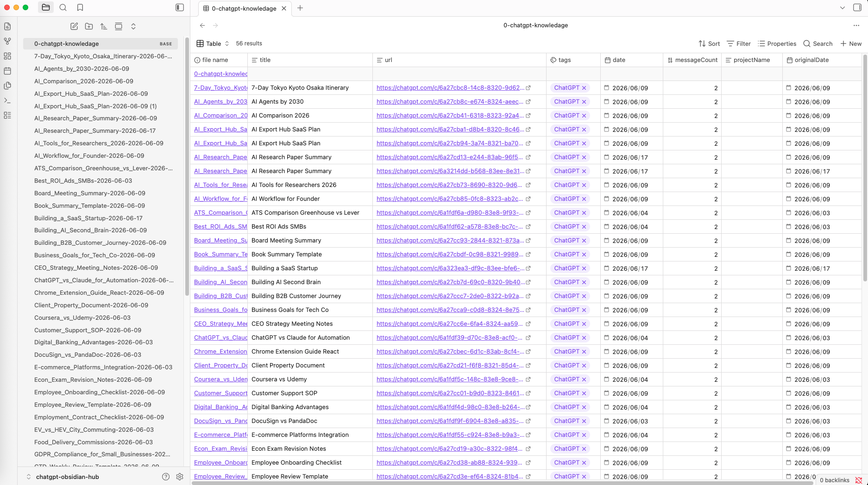Open the bookmarks panel icon
The image size is (868, 485).
[80, 7]
